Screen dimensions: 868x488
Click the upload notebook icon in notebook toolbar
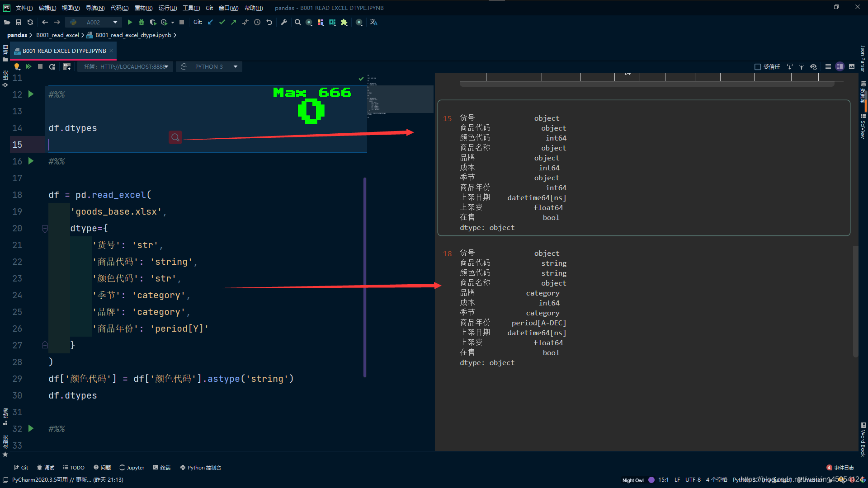click(x=67, y=66)
